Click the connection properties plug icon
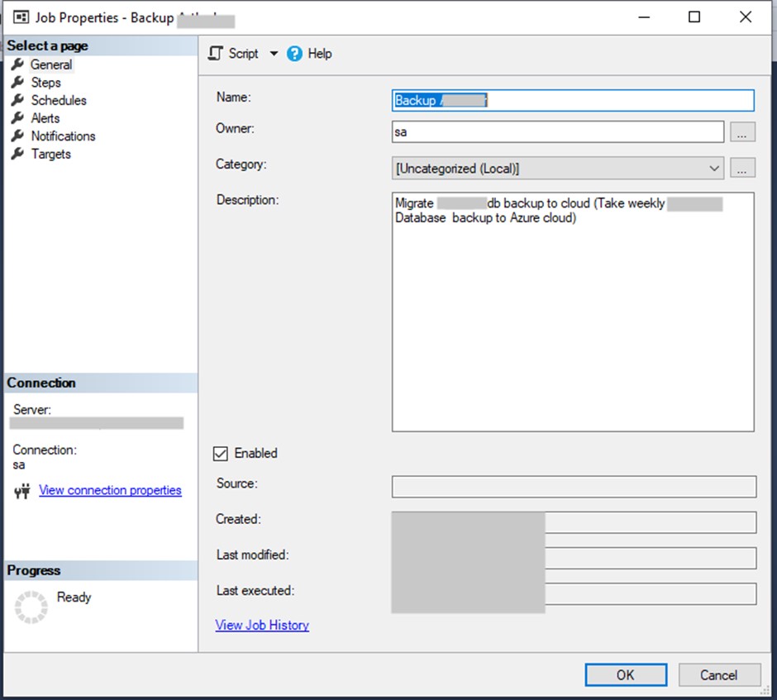The height and width of the screenshot is (700, 777). [x=23, y=491]
